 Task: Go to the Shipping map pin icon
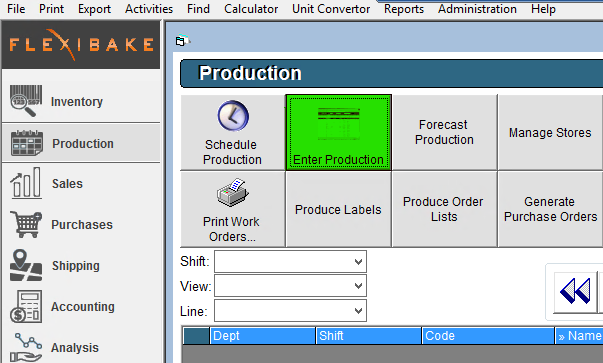click(26, 265)
